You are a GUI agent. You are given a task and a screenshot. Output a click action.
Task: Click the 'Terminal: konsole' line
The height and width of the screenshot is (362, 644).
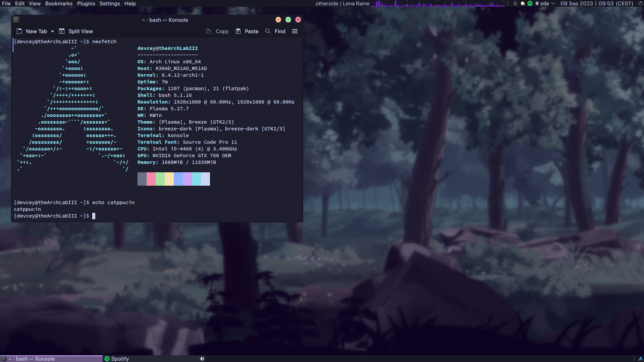point(163,135)
